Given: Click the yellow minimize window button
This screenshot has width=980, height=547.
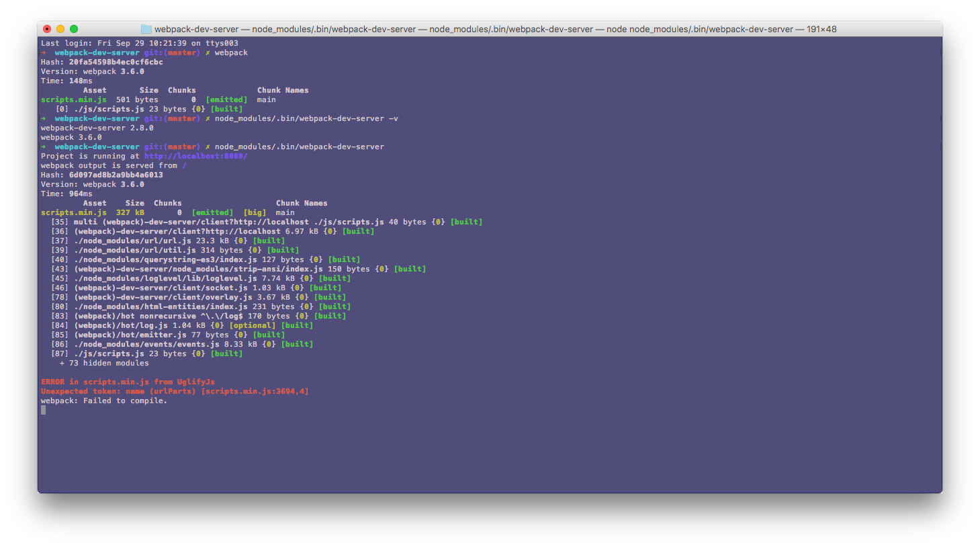Looking at the screenshot, I should pyautogui.click(x=60, y=29).
